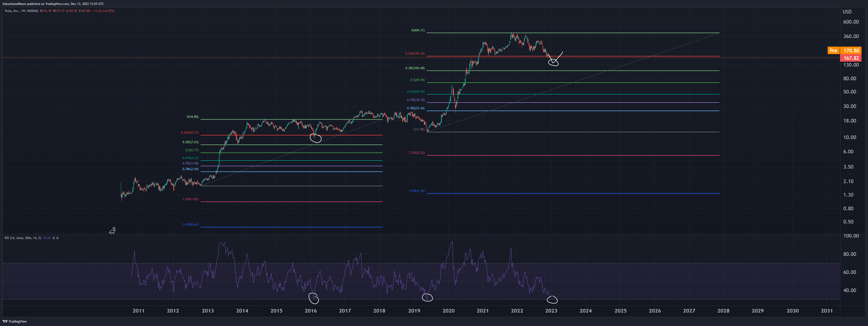The image size is (868, 326).
Task: Click the 600.00 price axis label
Action: pyautogui.click(x=851, y=22)
